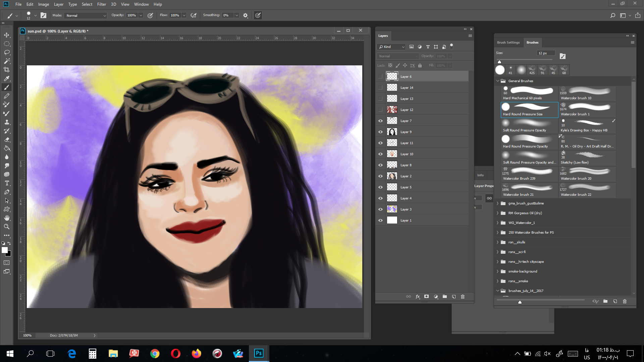Select the Paint Bucket tool
This screenshot has height=362, width=644.
click(x=7, y=148)
